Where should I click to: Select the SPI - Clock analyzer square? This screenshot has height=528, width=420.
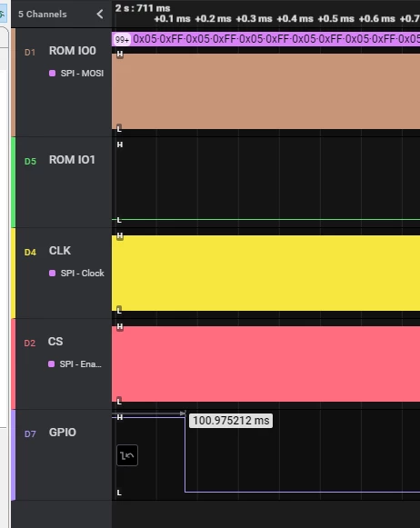[52, 274]
